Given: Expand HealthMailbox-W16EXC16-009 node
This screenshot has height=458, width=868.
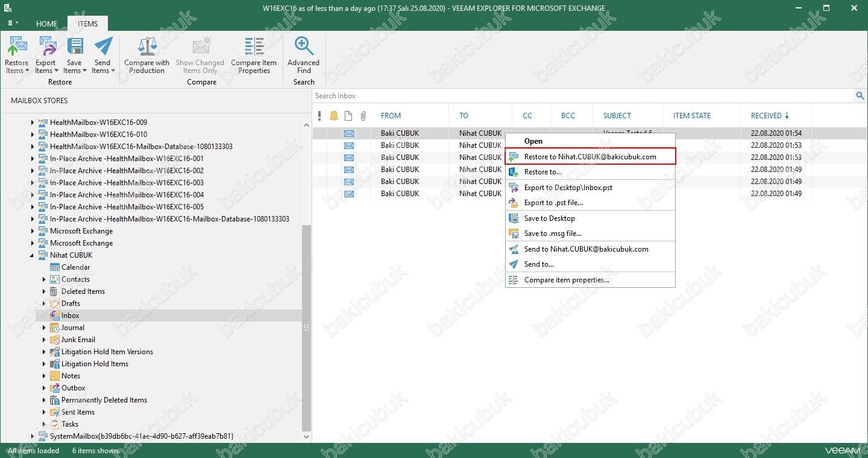Looking at the screenshot, I should 33,122.
